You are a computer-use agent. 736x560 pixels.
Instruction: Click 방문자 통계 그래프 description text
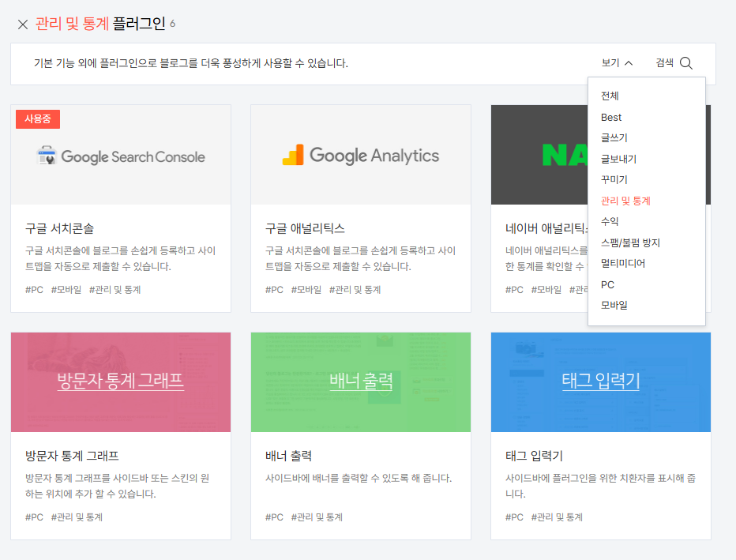118,486
